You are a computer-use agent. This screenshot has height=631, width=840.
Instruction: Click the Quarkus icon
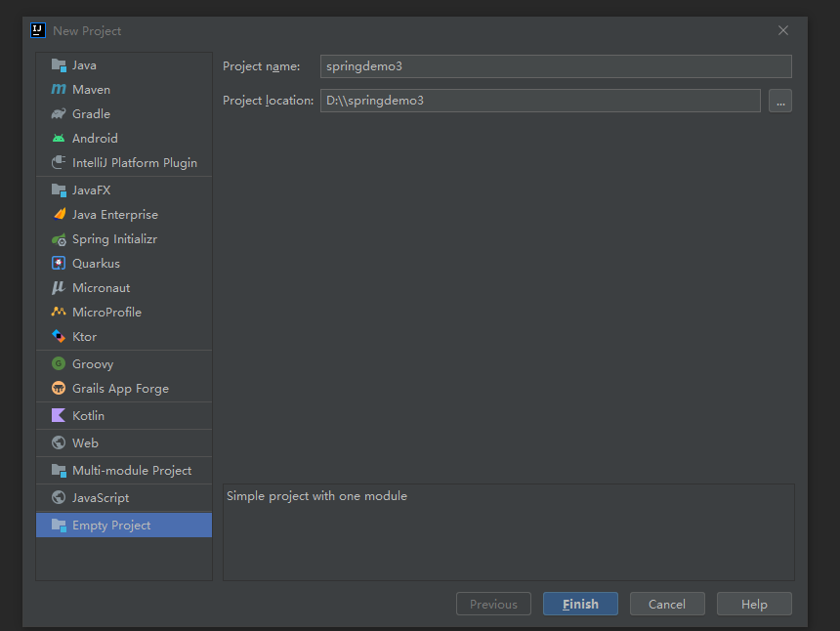(59, 263)
